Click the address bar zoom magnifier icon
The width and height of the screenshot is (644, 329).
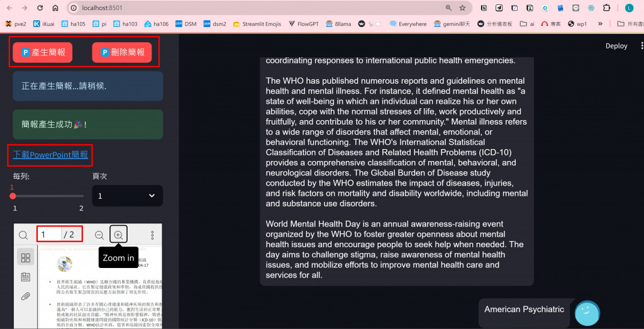448,8
